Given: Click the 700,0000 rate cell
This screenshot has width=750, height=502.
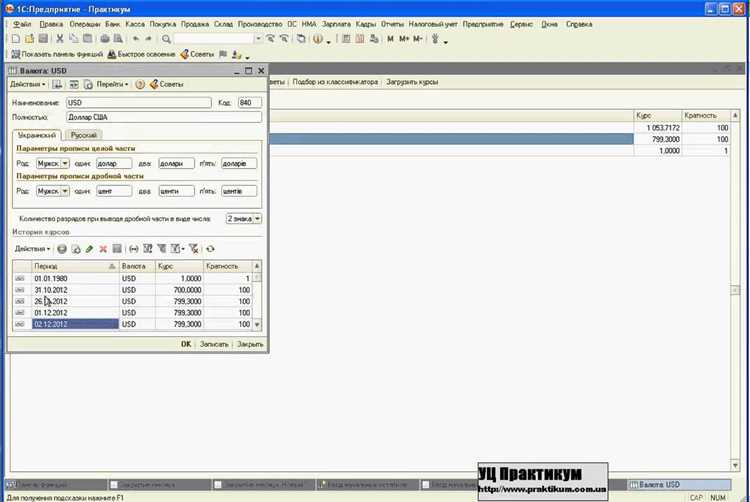Looking at the screenshot, I should 179,290.
